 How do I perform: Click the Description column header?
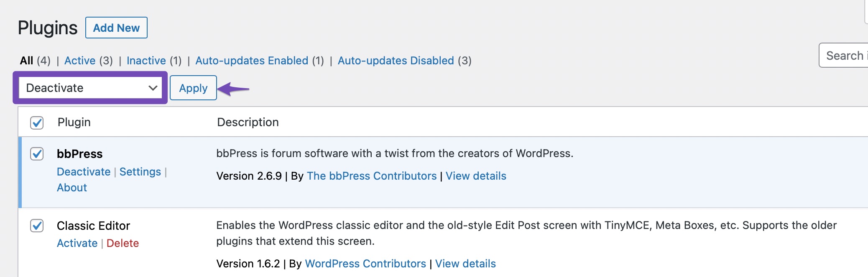[248, 122]
